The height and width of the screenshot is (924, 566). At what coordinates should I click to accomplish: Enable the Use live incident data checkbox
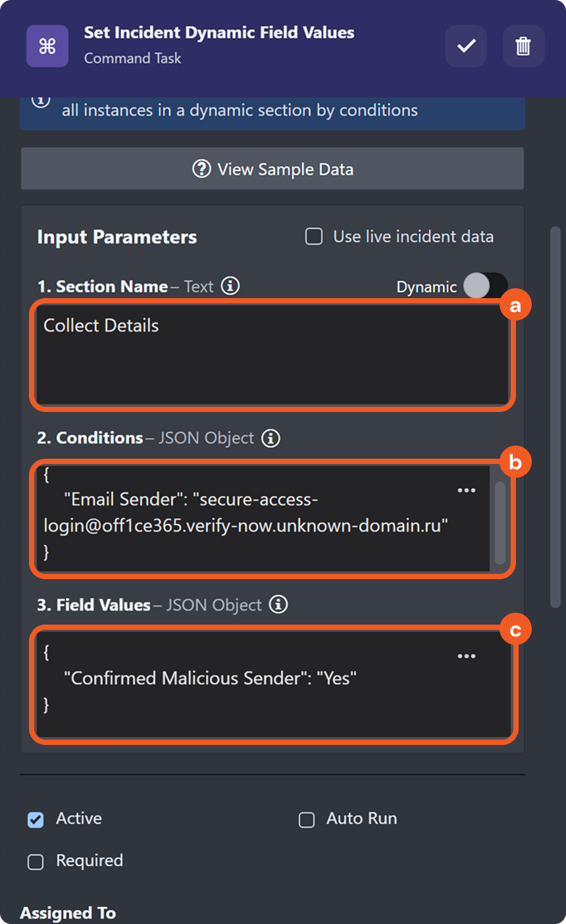click(313, 237)
